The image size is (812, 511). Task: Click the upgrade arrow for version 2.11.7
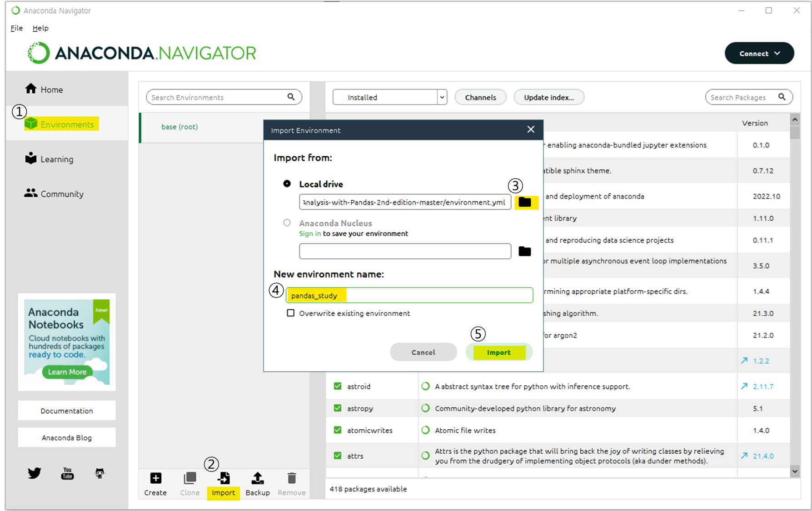point(744,386)
